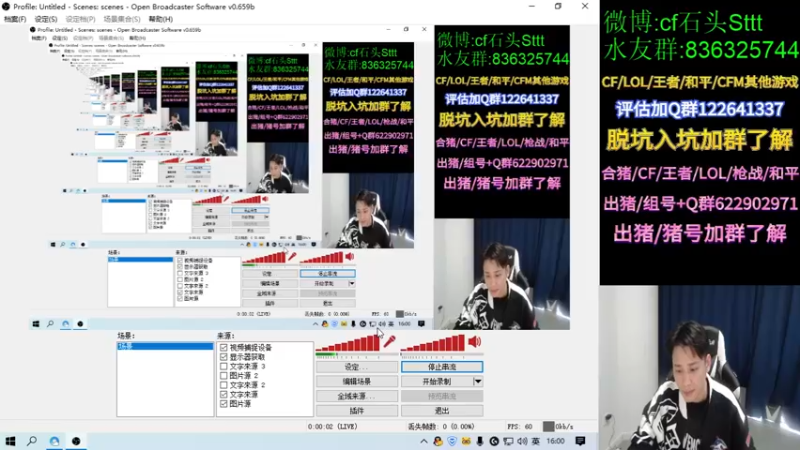This screenshot has width=800, height=450.
Task: Open the 插件 plugins button
Action: point(357,411)
